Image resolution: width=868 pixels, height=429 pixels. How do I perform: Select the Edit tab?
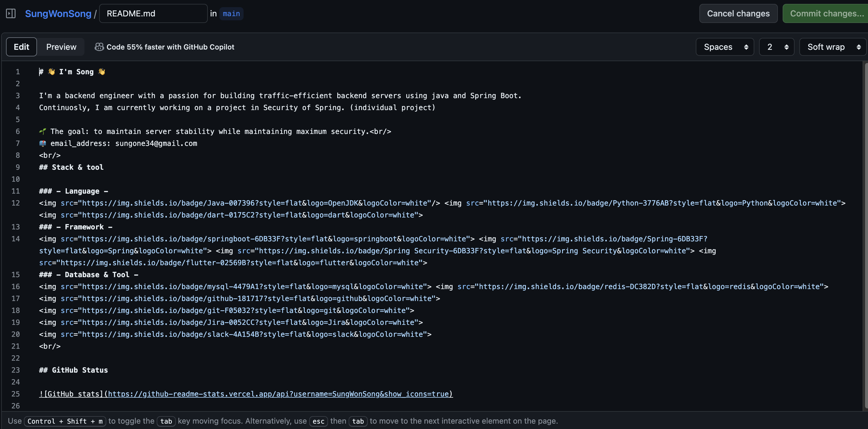click(21, 47)
